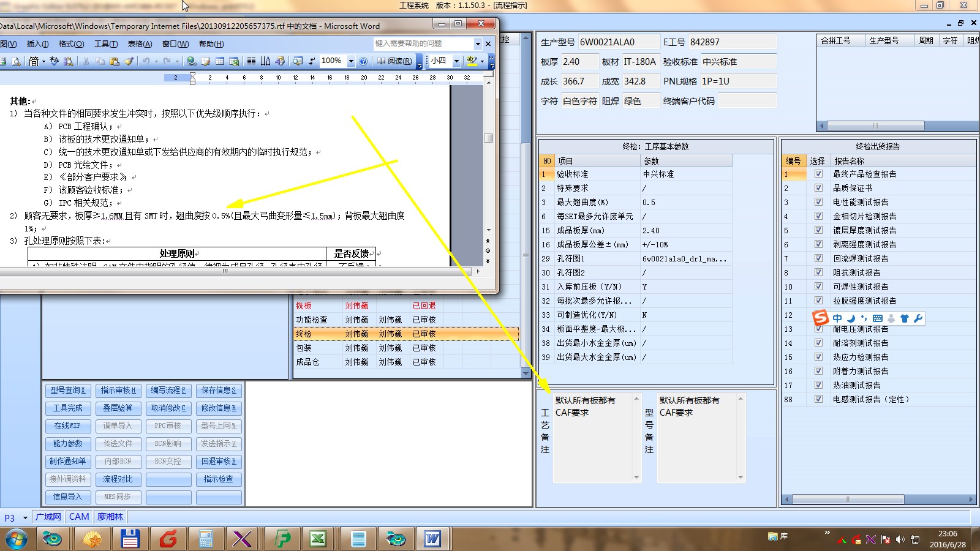Click the 型号查询X button
The image size is (980, 551).
pyautogui.click(x=67, y=390)
